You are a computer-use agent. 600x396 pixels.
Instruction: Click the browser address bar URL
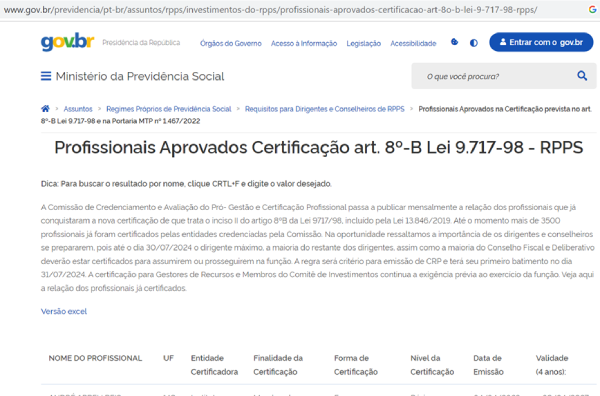[270, 10]
